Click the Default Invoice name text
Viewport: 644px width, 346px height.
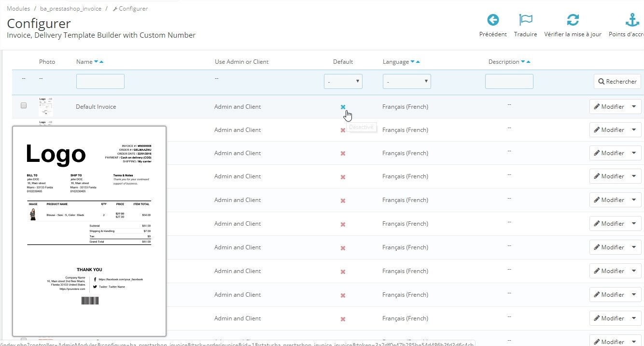click(96, 107)
